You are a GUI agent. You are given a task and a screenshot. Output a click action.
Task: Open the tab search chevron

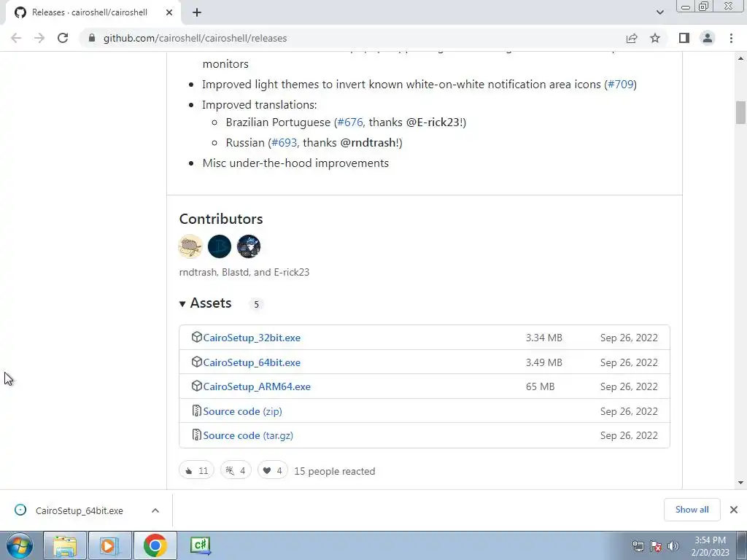(659, 12)
